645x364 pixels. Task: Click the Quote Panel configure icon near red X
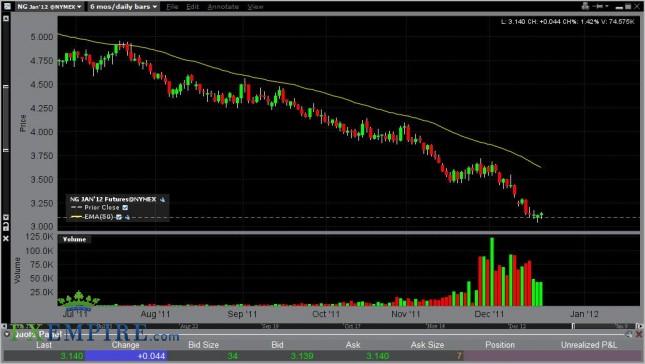pyautogui.click(x=629, y=334)
